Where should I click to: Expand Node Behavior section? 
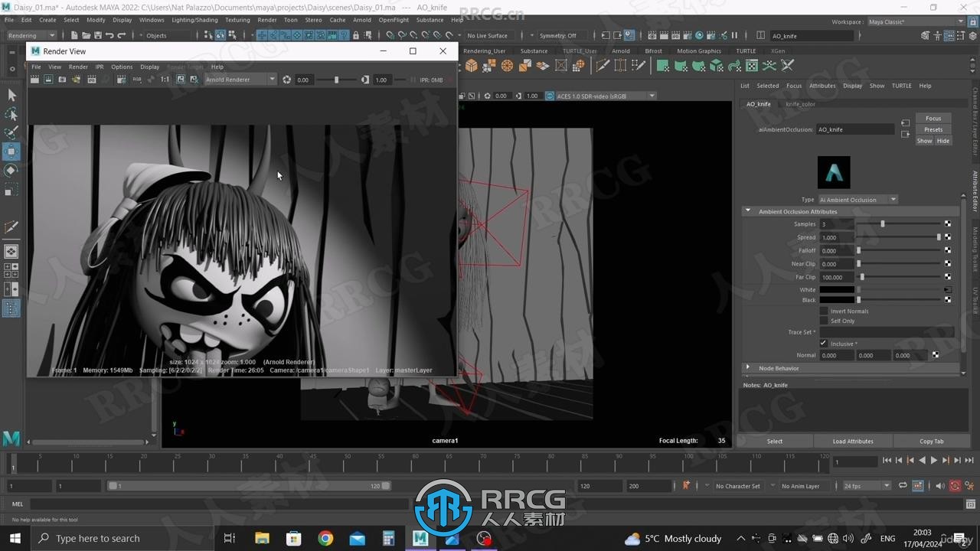850,368
